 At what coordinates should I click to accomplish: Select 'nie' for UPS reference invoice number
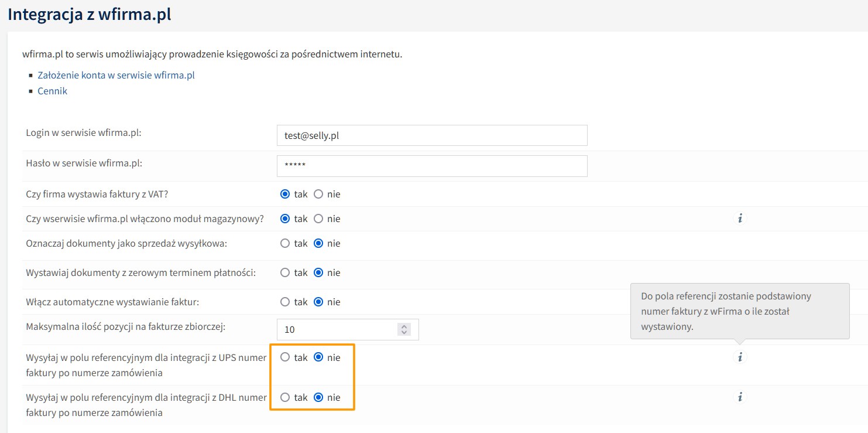coord(318,357)
